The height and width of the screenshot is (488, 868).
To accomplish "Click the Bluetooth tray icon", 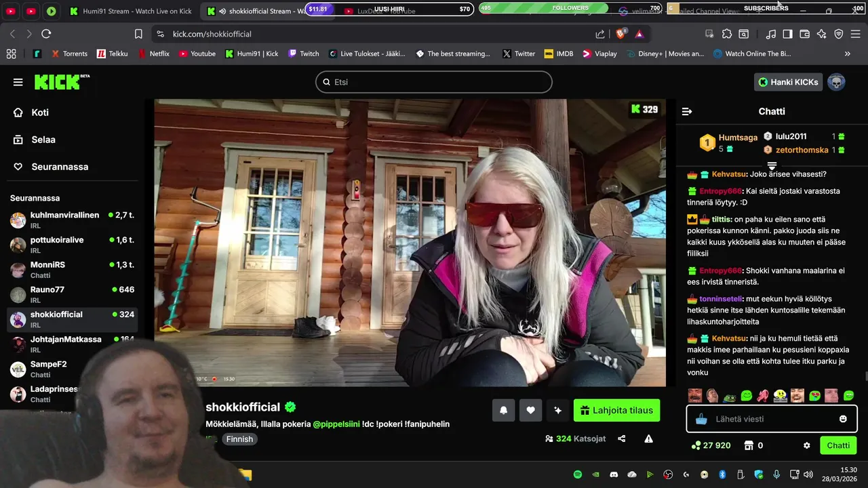I will [x=722, y=474].
